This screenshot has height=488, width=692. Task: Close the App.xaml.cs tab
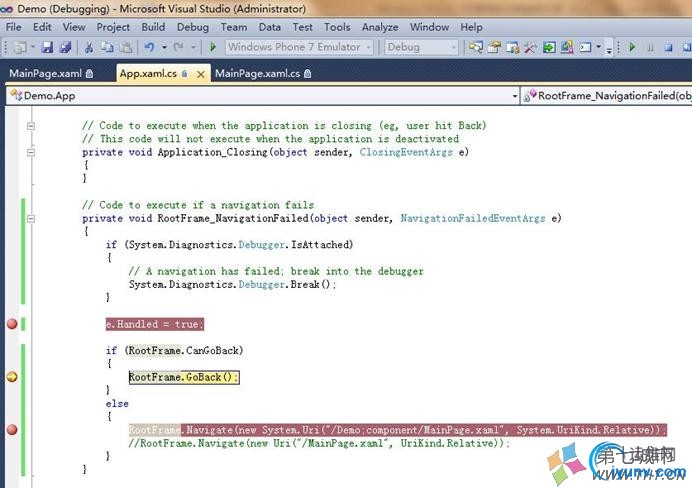point(201,74)
